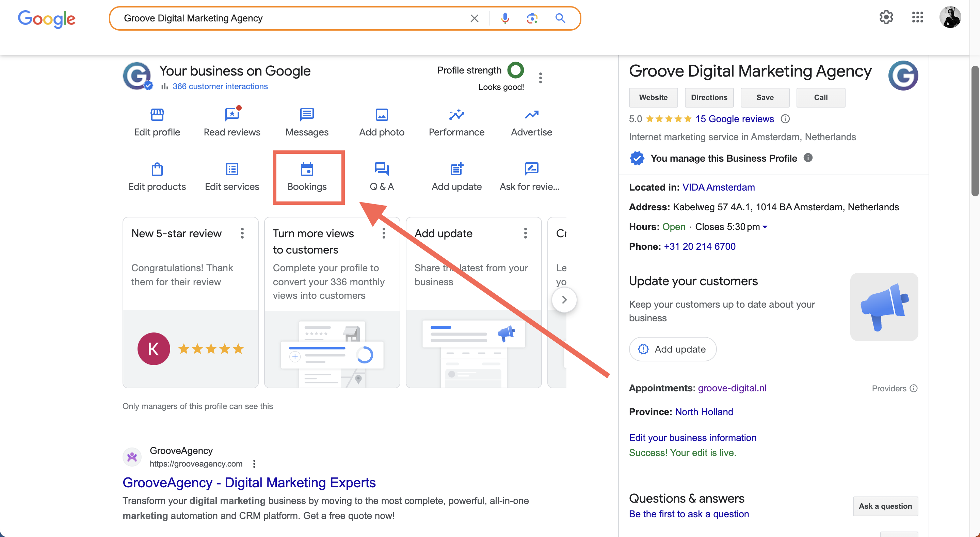Open Edit profile
The width and height of the screenshot is (980, 537).
tap(157, 123)
